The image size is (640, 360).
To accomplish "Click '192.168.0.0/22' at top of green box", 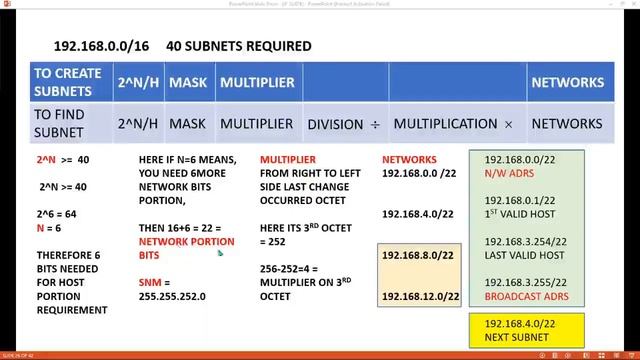I will [520, 160].
